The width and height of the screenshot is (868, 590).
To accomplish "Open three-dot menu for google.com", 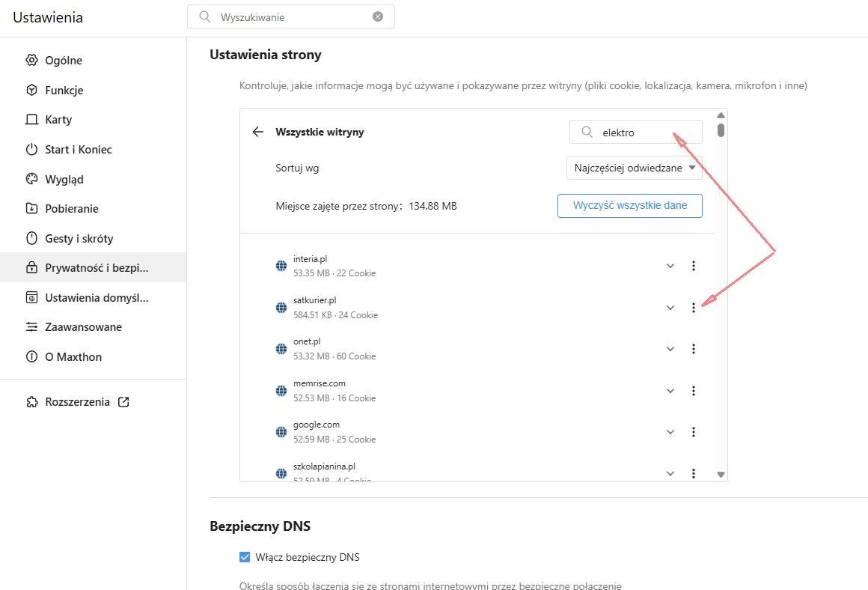I will pos(694,432).
